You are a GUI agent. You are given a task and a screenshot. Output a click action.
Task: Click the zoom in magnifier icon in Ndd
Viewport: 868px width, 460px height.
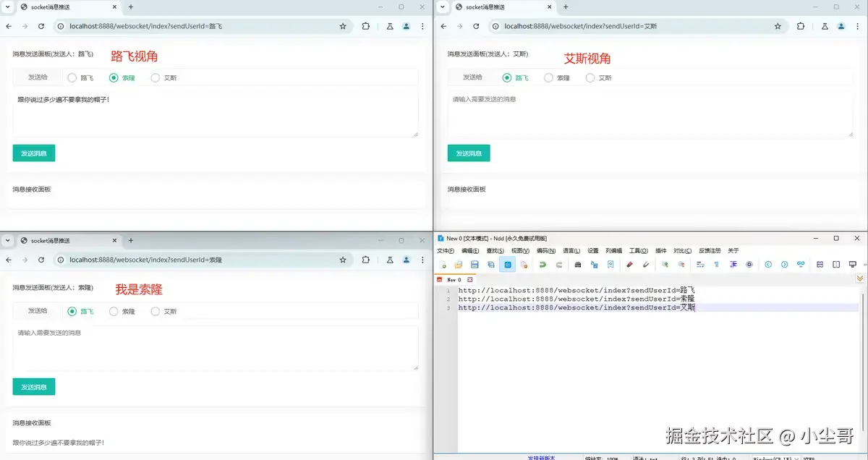point(665,264)
